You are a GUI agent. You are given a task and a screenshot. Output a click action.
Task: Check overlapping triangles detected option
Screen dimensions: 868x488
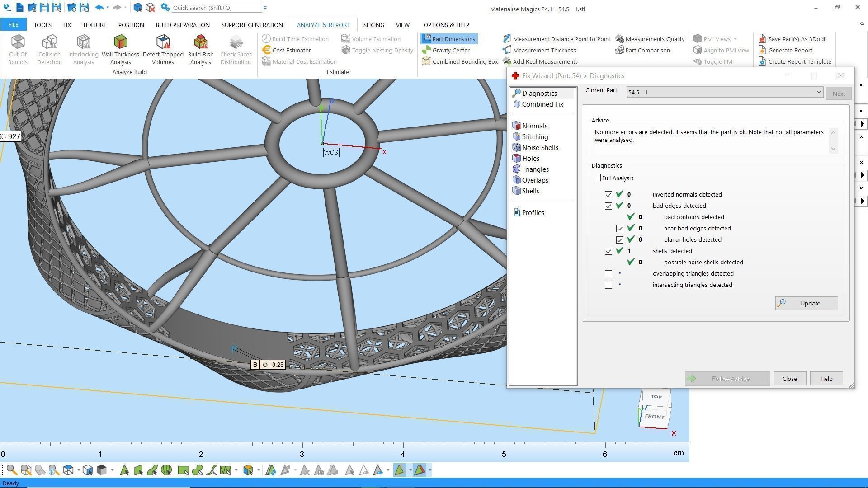[x=609, y=274]
